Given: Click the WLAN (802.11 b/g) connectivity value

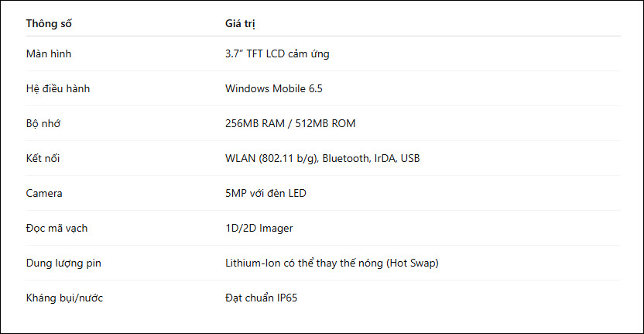Looking at the screenshot, I should coord(323,158).
